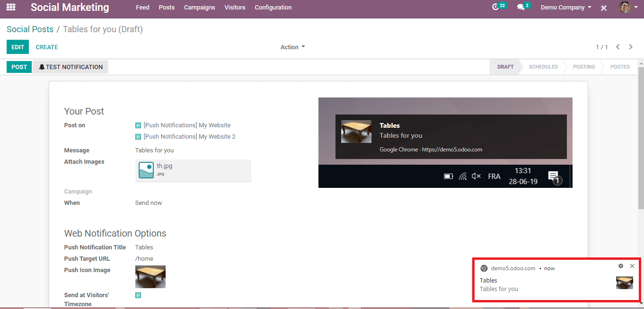Click the 13:31 clock in preview taskbar
The width and height of the screenshot is (644, 309).
523,171
